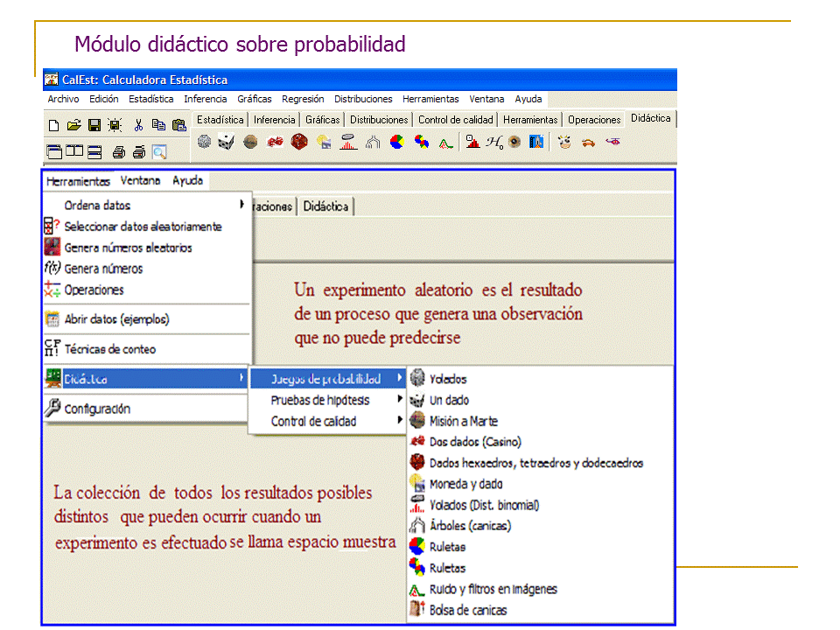Click the scissors Cut icon

pos(138,125)
